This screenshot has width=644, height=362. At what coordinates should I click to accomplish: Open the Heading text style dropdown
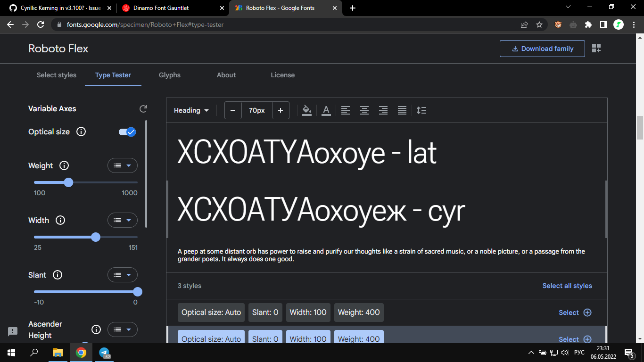pos(191,110)
